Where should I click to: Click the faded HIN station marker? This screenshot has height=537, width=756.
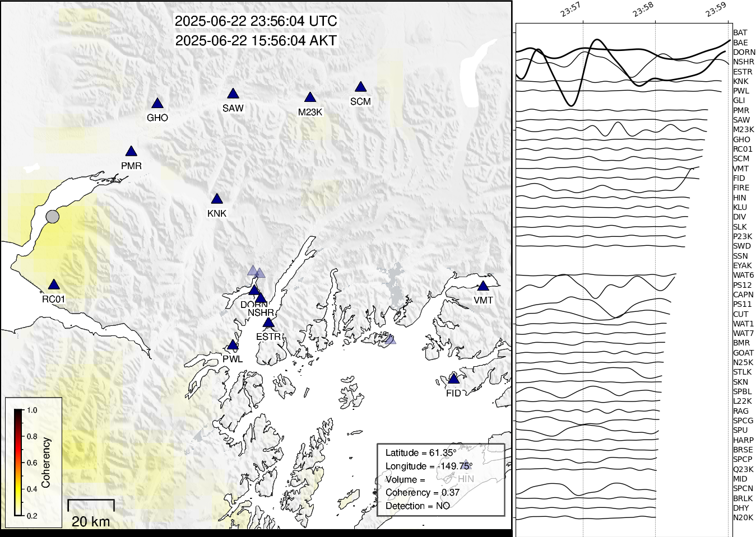[x=465, y=465]
